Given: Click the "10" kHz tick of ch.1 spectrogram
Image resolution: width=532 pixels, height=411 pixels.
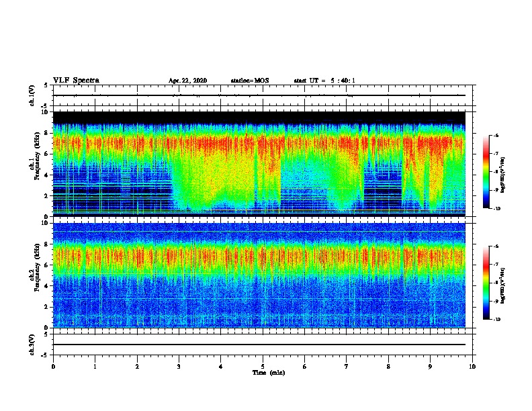Looking at the screenshot, I should coord(44,112).
